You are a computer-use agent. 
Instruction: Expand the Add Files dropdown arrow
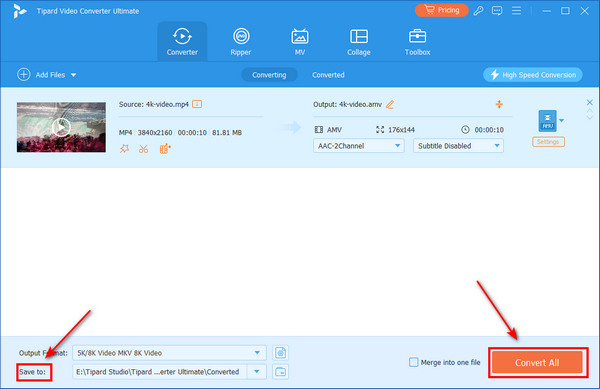73,75
